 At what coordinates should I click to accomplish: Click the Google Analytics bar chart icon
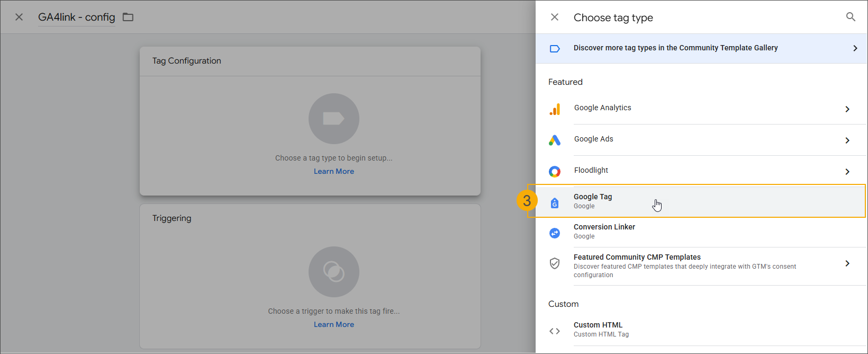(x=555, y=109)
